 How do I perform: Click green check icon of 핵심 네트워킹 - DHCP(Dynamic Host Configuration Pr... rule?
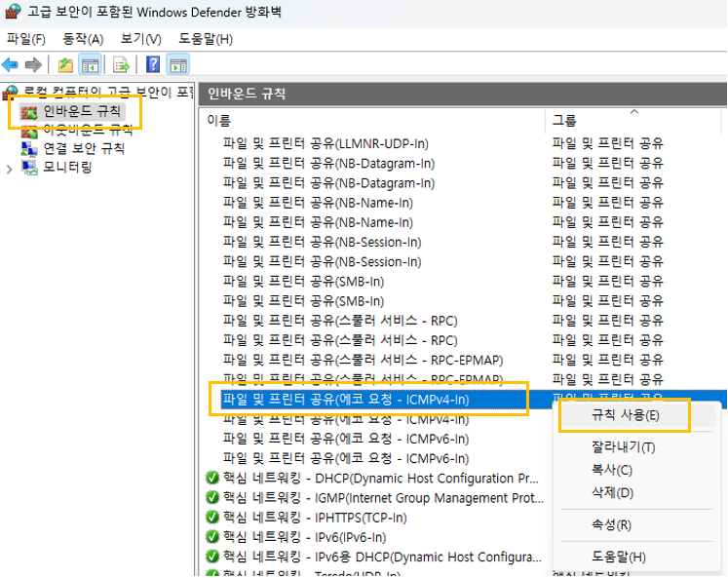tap(212, 479)
